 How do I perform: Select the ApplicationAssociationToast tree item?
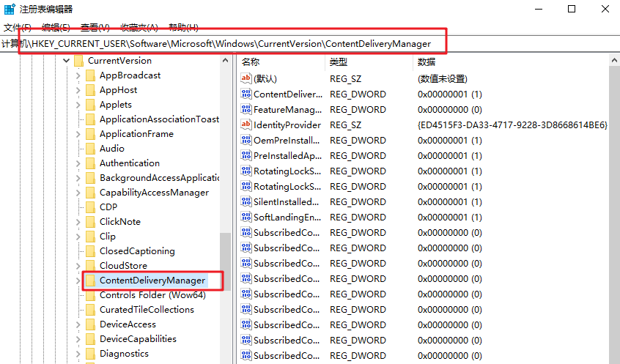159,119
